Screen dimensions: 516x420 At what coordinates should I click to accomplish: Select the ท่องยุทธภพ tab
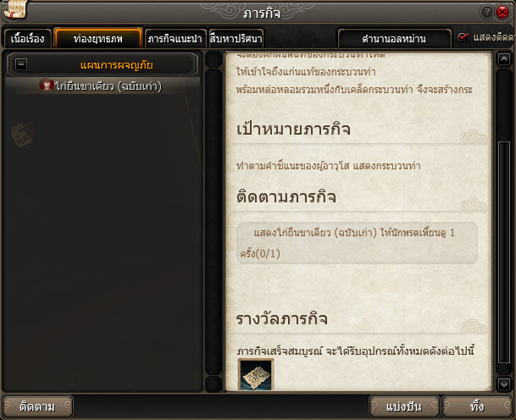pyautogui.click(x=98, y=38)
